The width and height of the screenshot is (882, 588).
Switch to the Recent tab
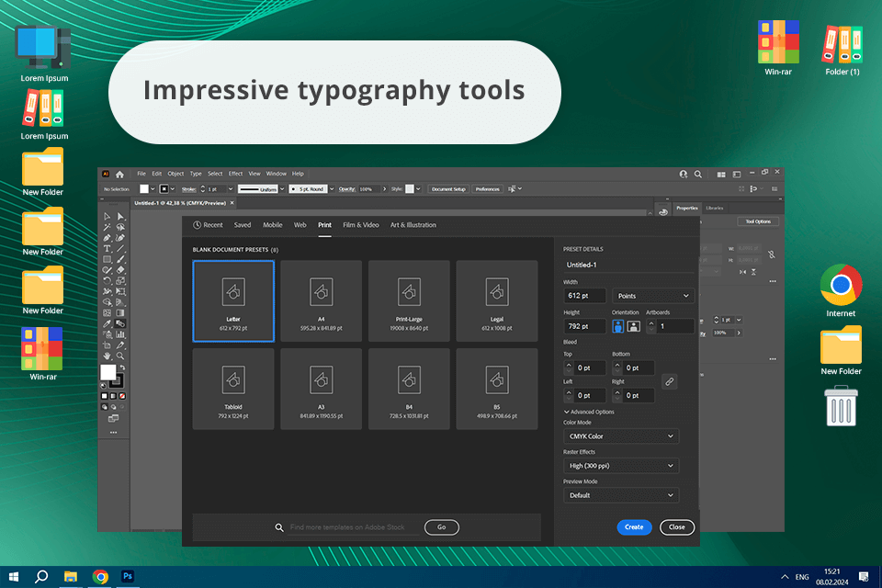coord(209,225)
